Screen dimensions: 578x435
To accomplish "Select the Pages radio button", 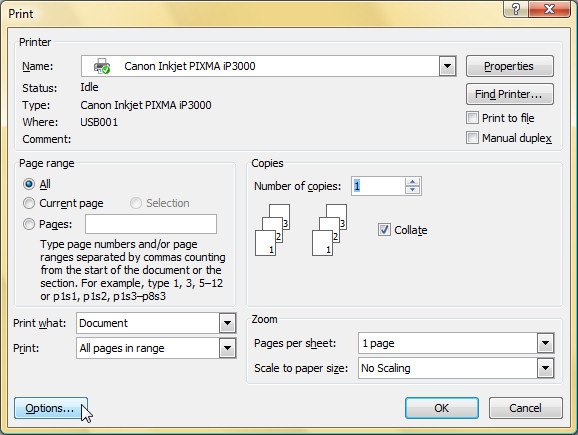I will point(29,224).
